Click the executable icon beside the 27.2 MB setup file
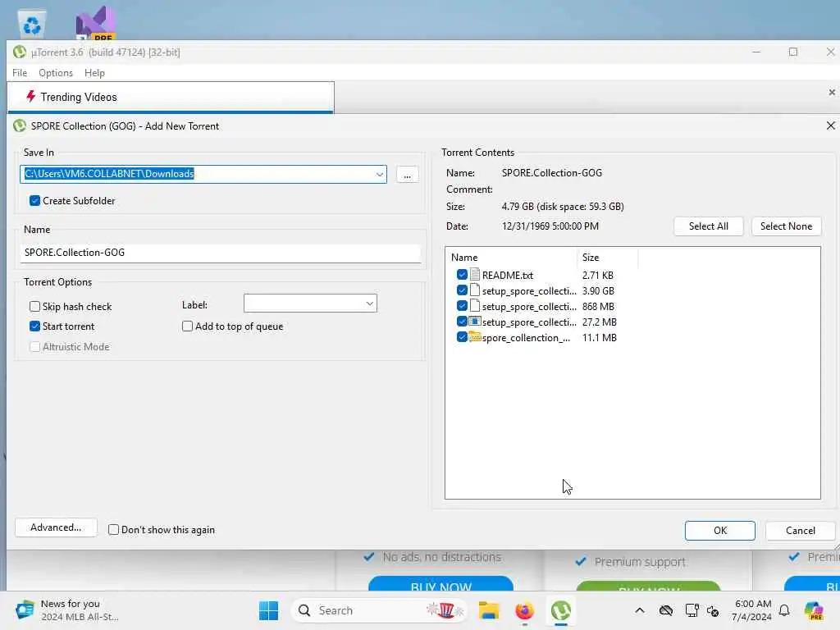Screen dimensions: 840x630 475,322
